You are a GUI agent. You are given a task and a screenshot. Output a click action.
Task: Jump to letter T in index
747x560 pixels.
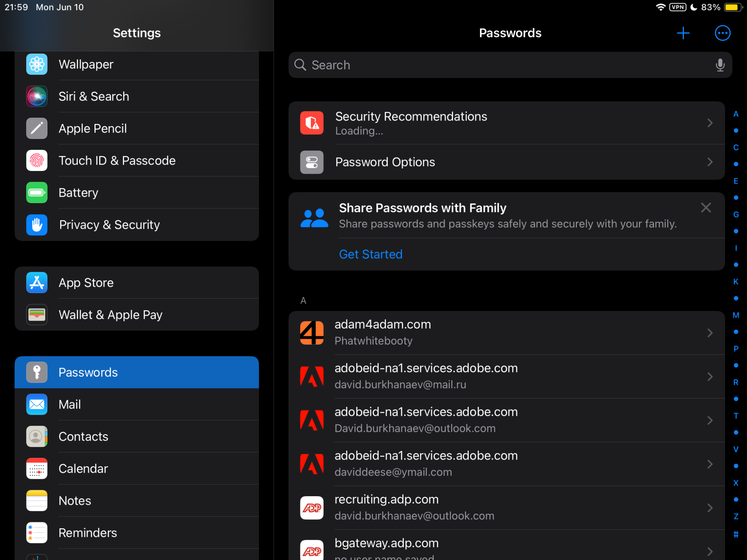tap(736, 416)
